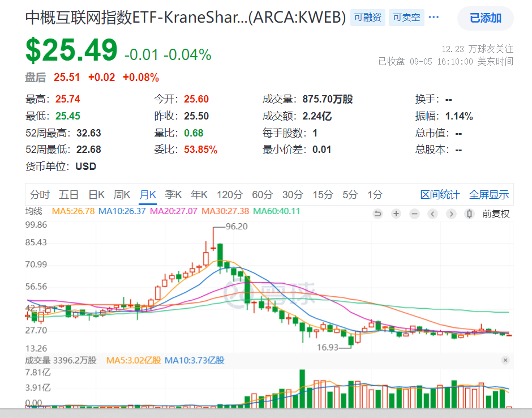The image size is (532, 418).
Task: Zoom in chart with plus icon
Action: pos(396,214)
